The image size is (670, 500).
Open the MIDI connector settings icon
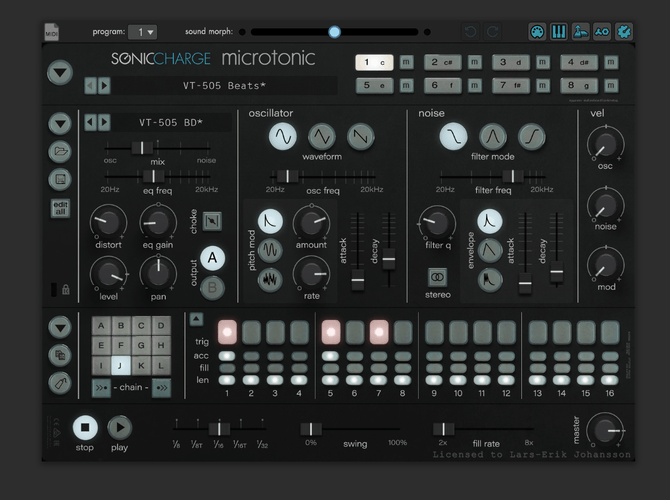point(537,32)
